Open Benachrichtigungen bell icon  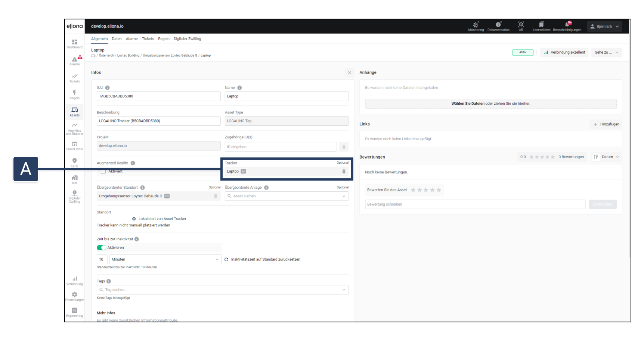point(567,26)
